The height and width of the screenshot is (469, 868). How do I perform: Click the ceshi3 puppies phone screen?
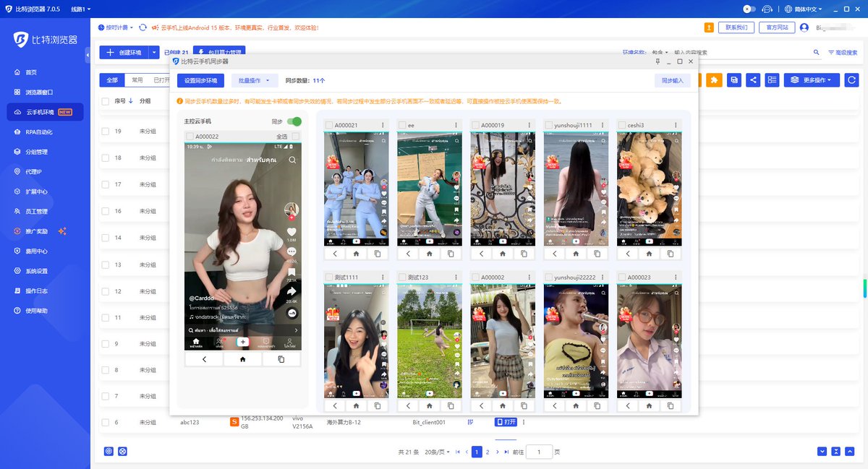pos(649,189)
